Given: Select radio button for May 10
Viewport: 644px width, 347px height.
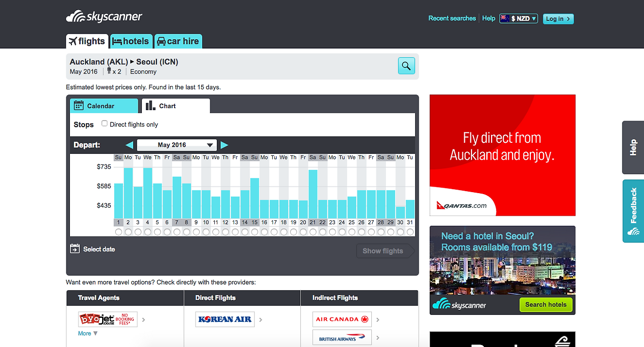Looking at the screenshot, I should tap(206, 232).
